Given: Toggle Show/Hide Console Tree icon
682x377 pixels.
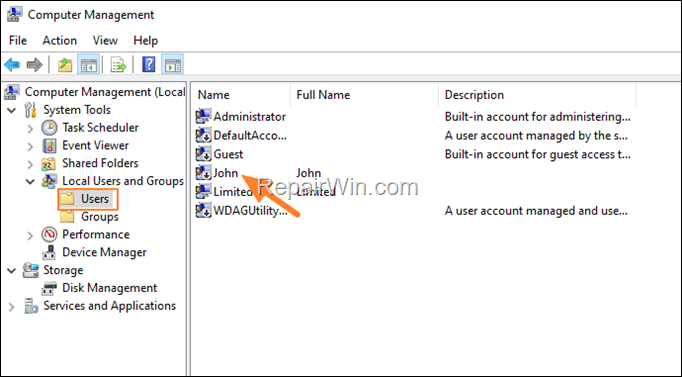Looking at the screenshot, I should tap(88, 65).
